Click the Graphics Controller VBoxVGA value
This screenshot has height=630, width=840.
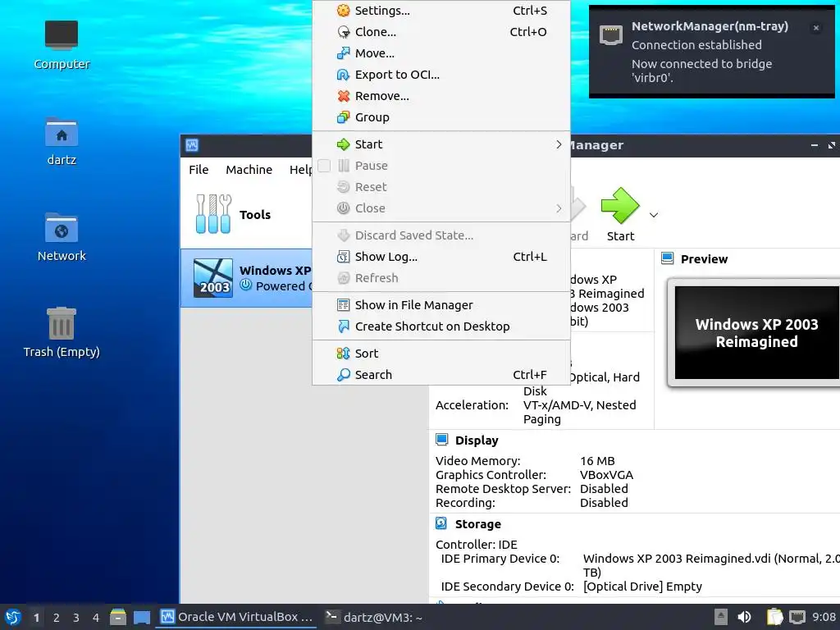pos(606,475)
